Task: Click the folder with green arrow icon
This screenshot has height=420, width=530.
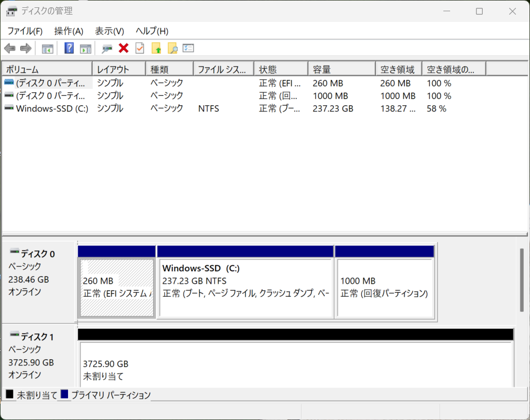Action: [156, 48]
